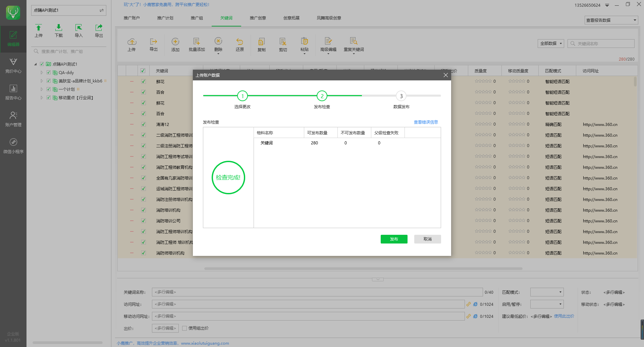Toggle the select-all checkbox in table header

point(143,71)
